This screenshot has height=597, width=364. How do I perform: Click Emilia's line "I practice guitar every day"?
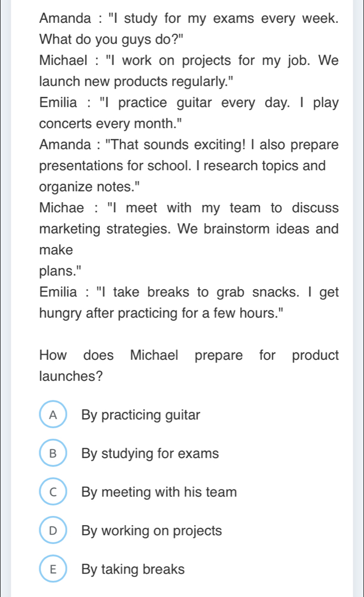189,101
